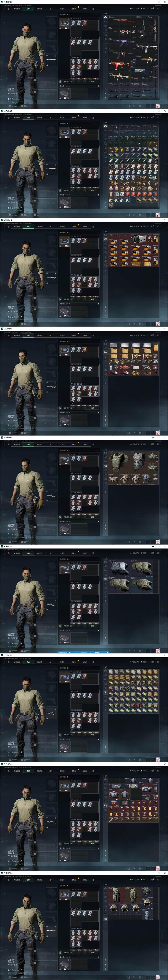Image resolution: width=168 pixels, height=980 pixels.
Task: Open 特勤处 tab in the four-vests window
Action: (x=73, y=553)
